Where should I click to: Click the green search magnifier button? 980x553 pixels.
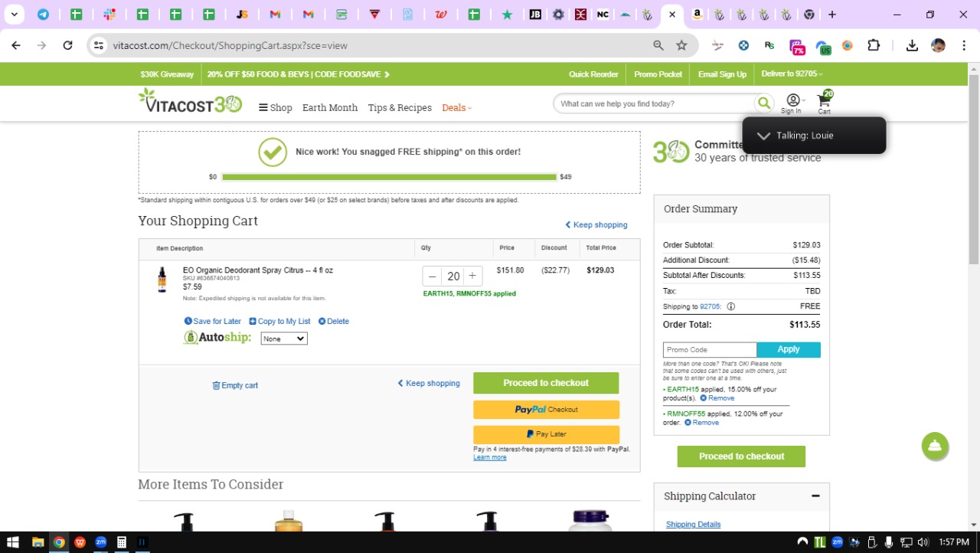click(x=763, y=103)
